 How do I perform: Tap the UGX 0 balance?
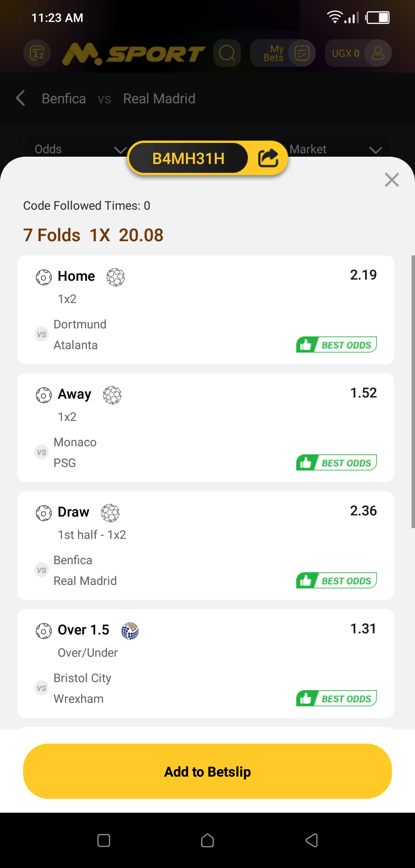pos(345,53)
